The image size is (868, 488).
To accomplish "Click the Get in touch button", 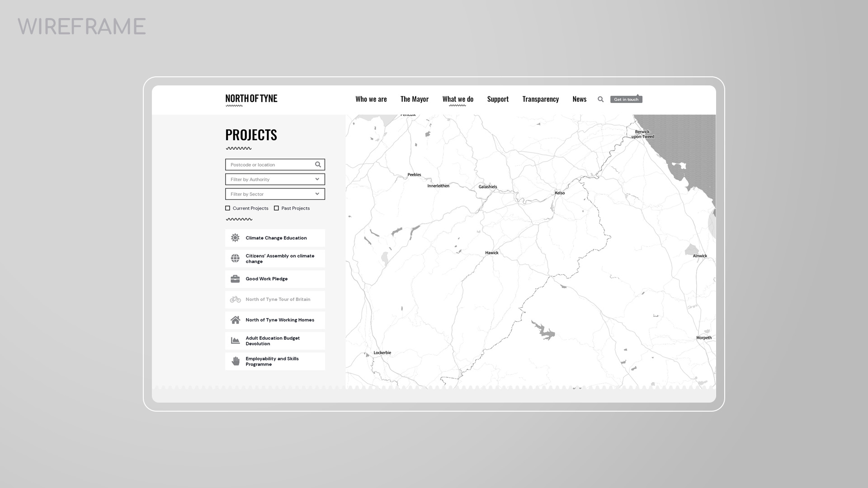I will (626, 99).
